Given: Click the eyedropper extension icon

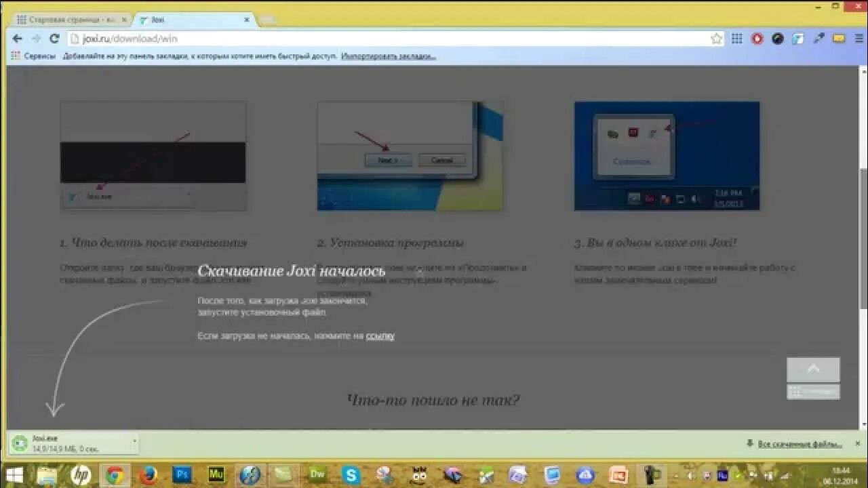Looking at the screenshot, I should point(818,39).
